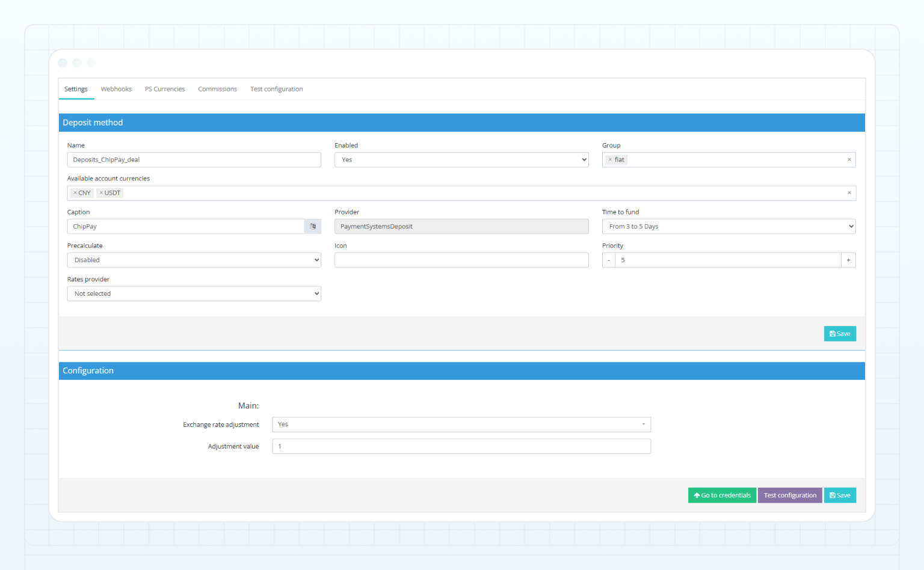924x570 pixels.
Task: Copy the Caption field value
Action: (313, 226)
